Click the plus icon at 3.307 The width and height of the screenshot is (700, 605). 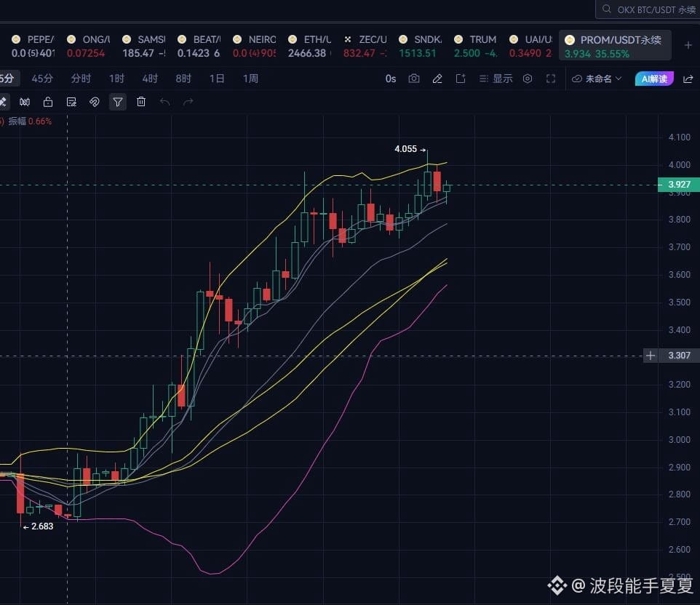click(x=651, y=356)
